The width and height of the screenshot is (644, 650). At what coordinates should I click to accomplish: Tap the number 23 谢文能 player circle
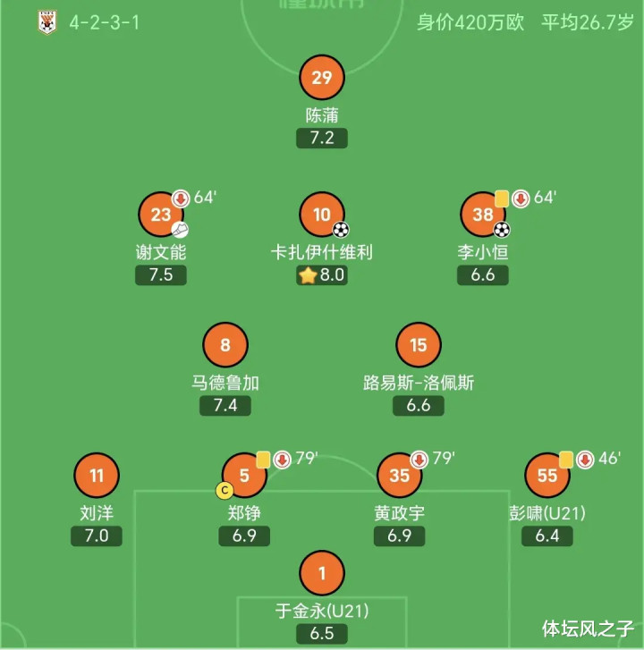pos(161,215)
